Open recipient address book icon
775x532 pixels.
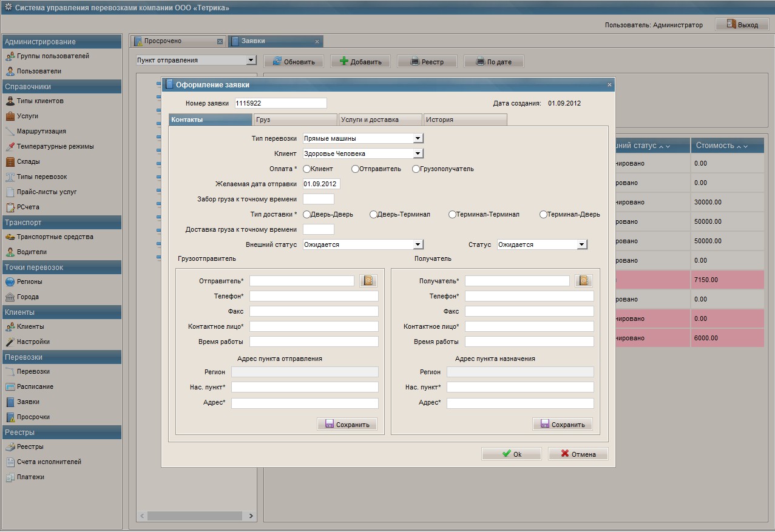(584, 281)
